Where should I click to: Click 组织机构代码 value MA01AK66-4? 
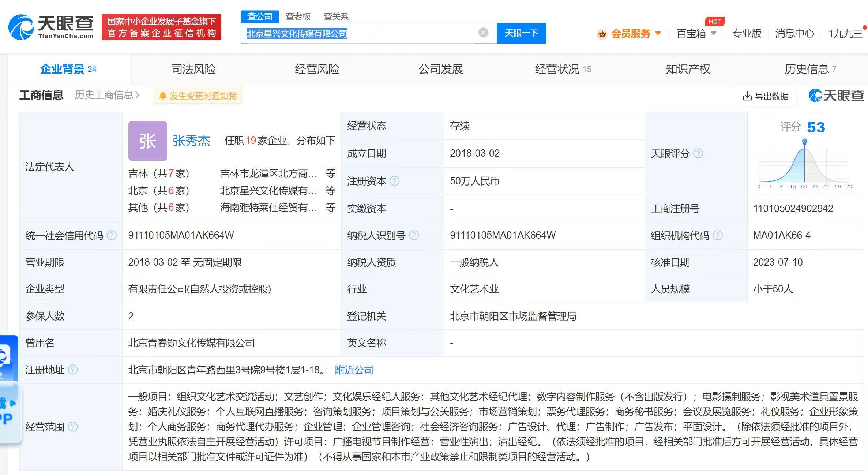pyautogui.click(x=782, y=235)
